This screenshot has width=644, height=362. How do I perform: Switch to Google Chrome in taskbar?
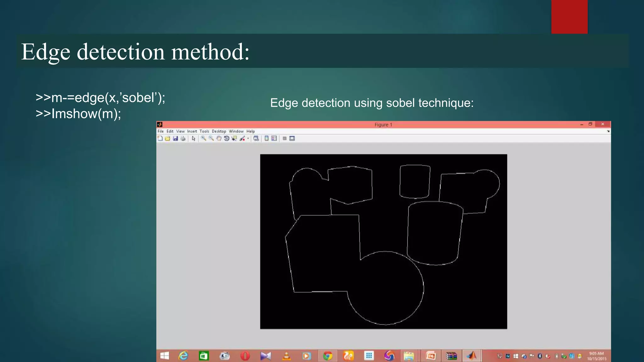click(x=328, y=356)
